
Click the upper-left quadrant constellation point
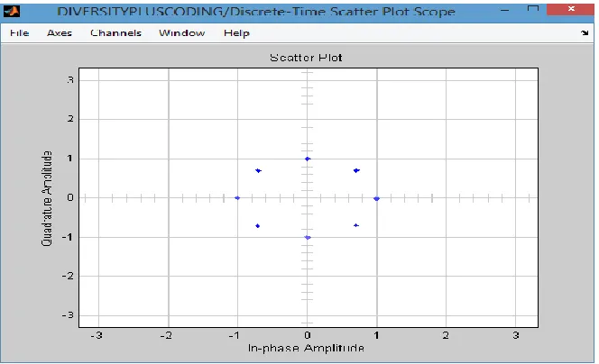(x=259, y=170)
